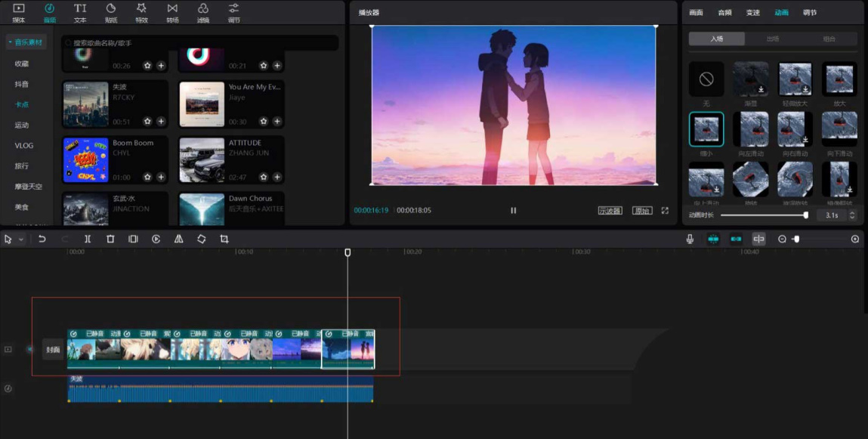This screenshot has height=439, width=868.
Task: Toggle the video track mute speaker icon
Action: click(x=31, y=349)
